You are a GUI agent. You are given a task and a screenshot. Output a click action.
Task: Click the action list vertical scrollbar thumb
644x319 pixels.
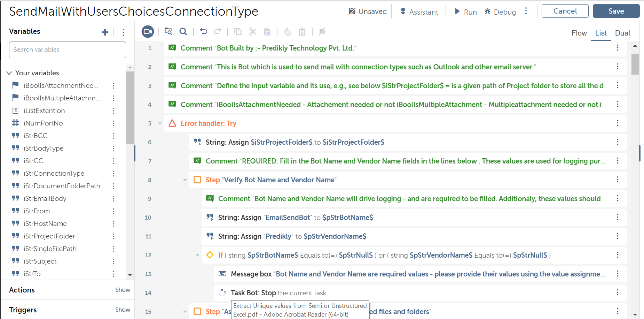[635, 64]
